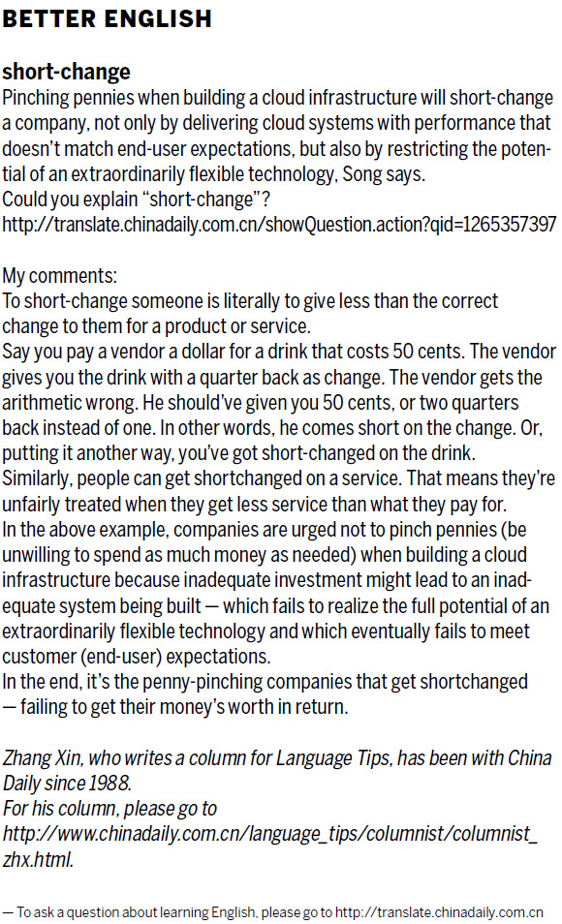Click the "Daily since 1988" italic text
The height and width of the screenshot is (924, 562).
[x=67, y=784]
